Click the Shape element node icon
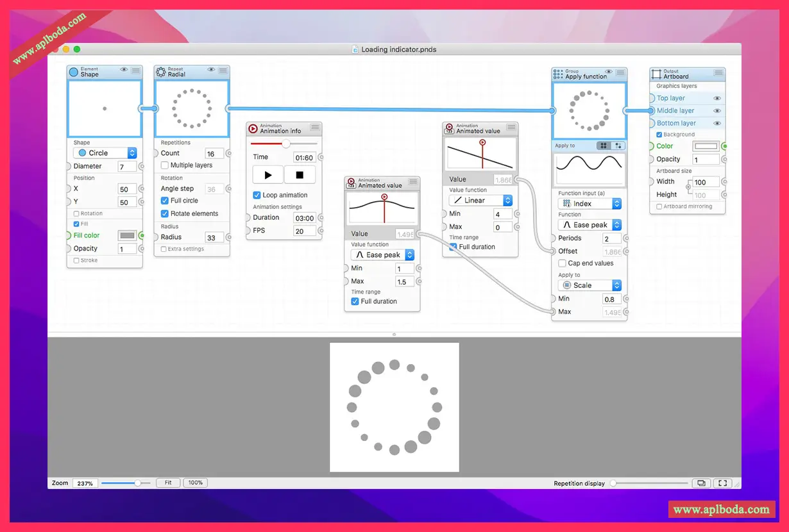This screenshot has height=532, width=789. click(x=73, y=72)
